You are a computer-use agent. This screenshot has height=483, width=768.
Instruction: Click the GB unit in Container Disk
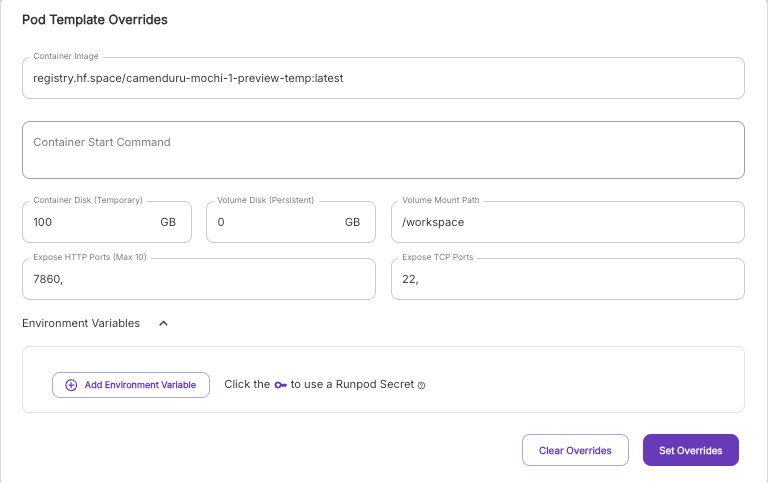(x=167, y=222)
